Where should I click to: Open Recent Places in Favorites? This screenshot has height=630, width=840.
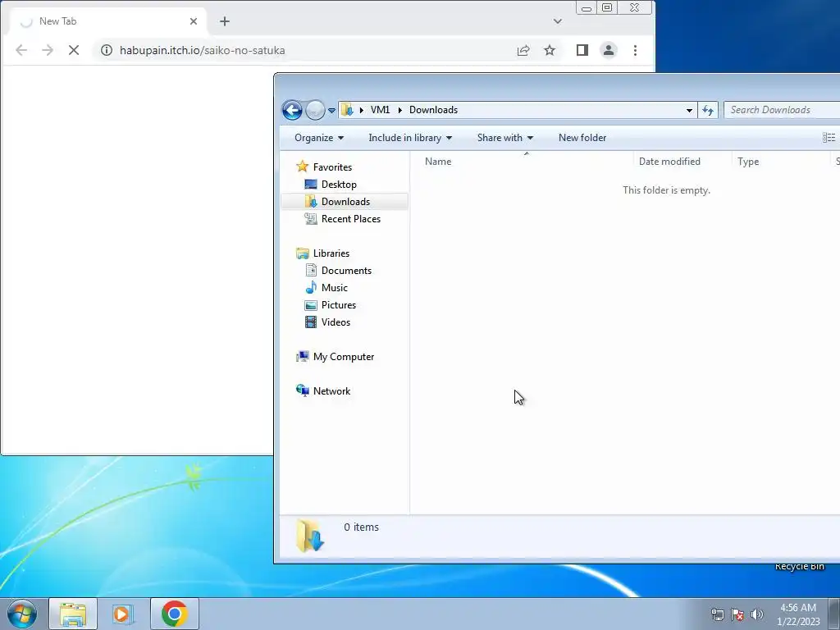coord(351,218)
